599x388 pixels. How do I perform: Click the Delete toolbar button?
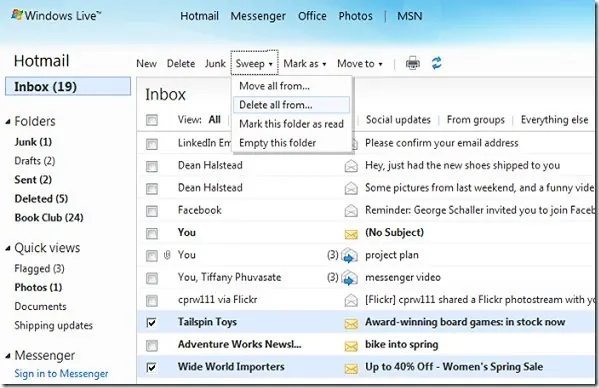pos(181,63)
